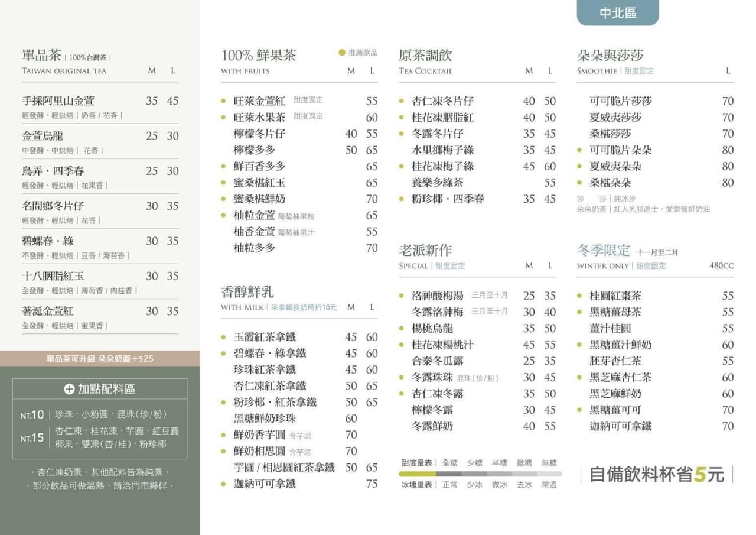This screenshot has width=756, height=535.
Task: Click the dot before 洛神酸梅湯
Action: click(402, 296)
